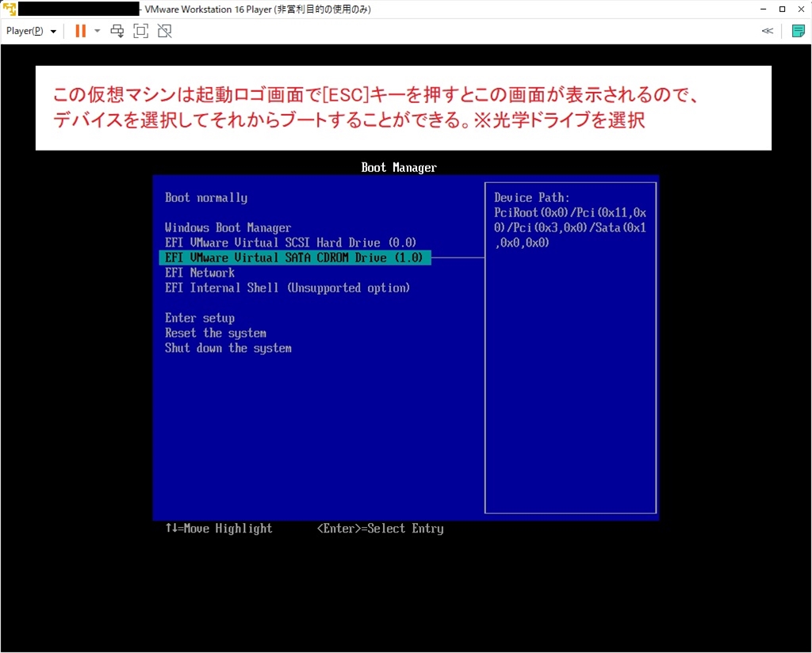Choose 'EFI VMware Virtual SATA CDROM Drive (1.0)'

(295, 258)
